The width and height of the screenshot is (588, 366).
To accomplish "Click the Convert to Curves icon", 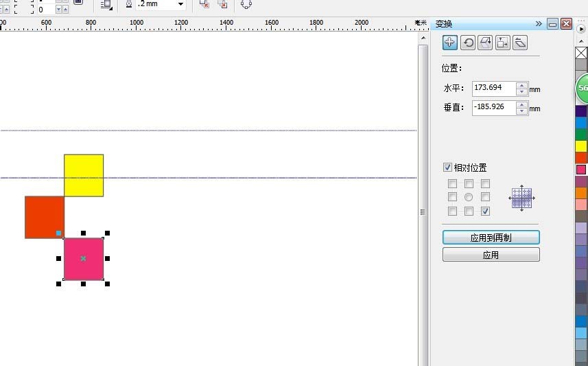I will [246, 4].
